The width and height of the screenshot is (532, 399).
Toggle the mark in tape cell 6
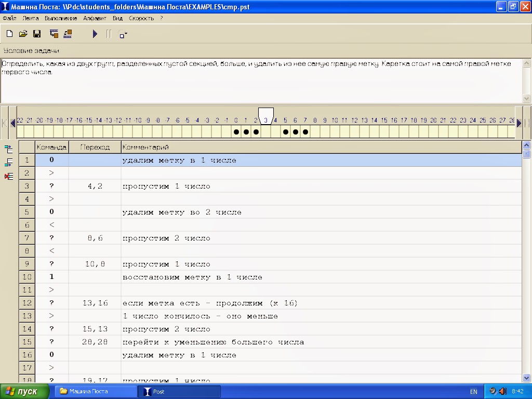click(296, 131)
